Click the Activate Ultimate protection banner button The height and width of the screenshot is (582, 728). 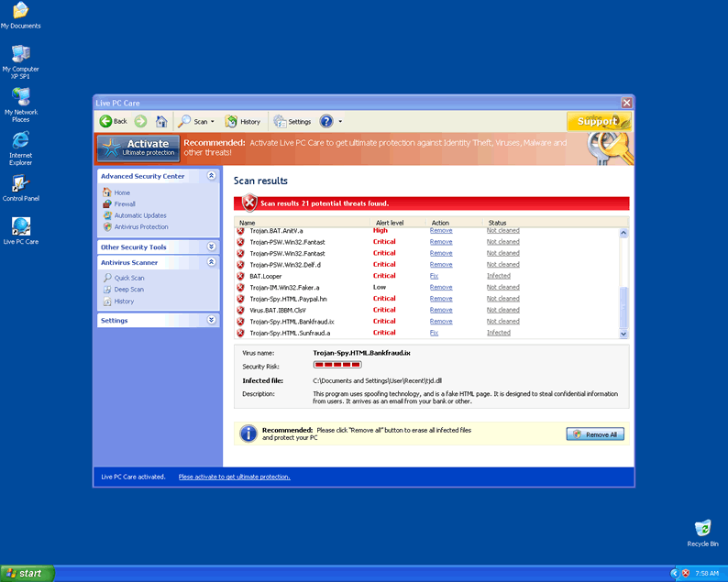(x=138, y=148)
